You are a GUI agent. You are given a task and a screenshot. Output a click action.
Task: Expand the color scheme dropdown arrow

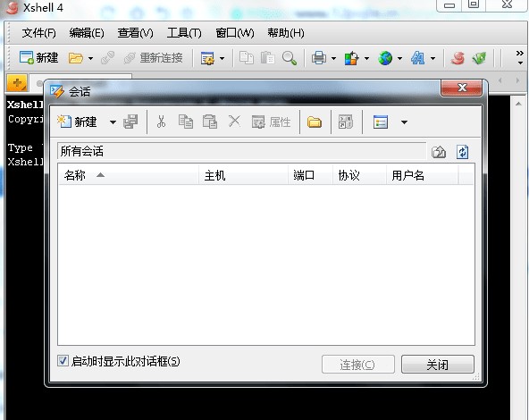(366, 58)
